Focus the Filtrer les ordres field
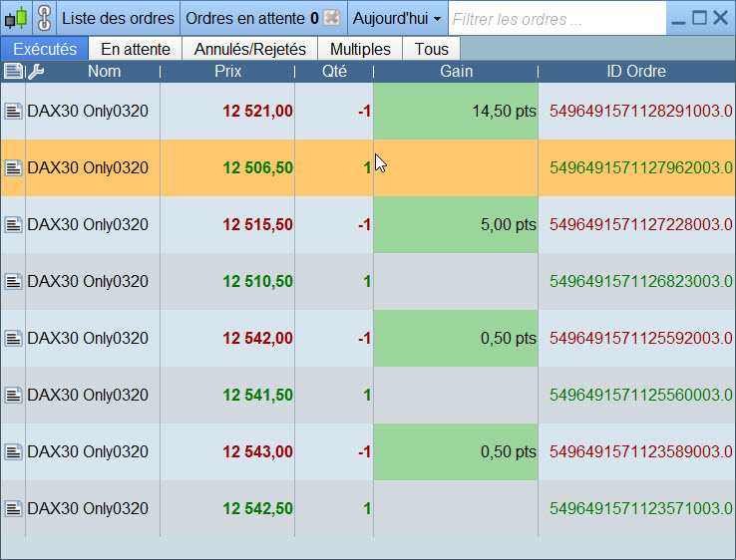Image resolution: width=736 pixels, height=560 pixels. [557, 19]
